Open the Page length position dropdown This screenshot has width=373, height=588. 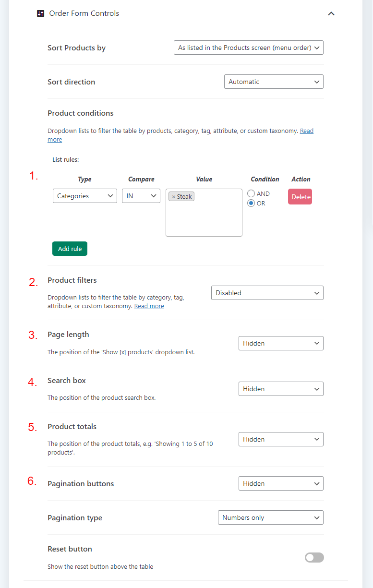[281, 343]
